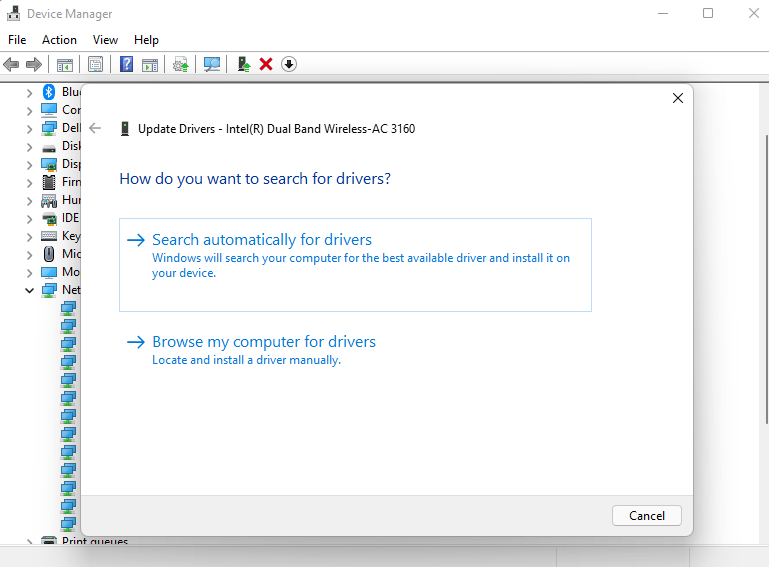Click Scan for hardware changes monitor icon
Screen dimensions: 769x567
(212, 64)
